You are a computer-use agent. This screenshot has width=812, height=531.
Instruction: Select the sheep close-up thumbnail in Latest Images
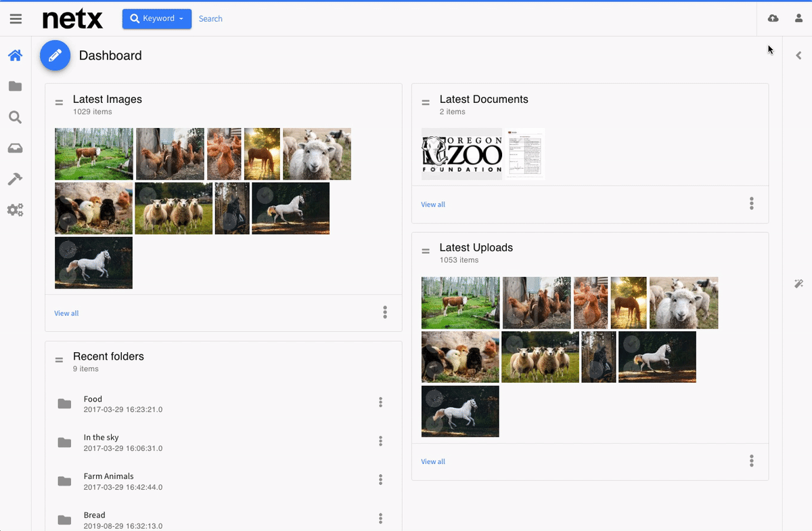click(317, 154)
